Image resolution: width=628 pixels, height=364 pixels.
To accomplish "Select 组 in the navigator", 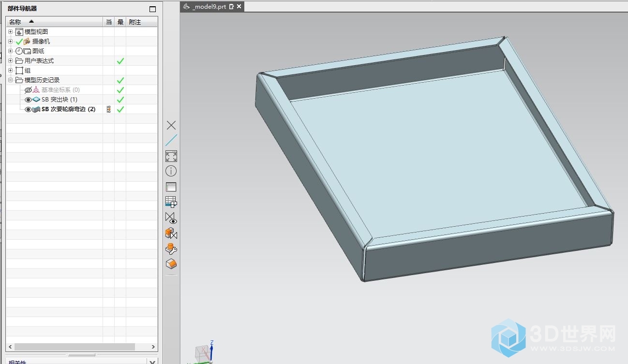I will (28, 71).
